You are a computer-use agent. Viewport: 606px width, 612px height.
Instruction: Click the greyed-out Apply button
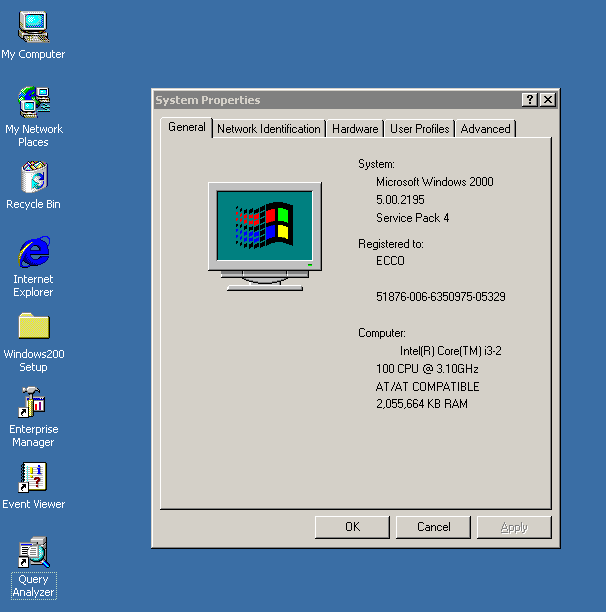coord(514,527)
